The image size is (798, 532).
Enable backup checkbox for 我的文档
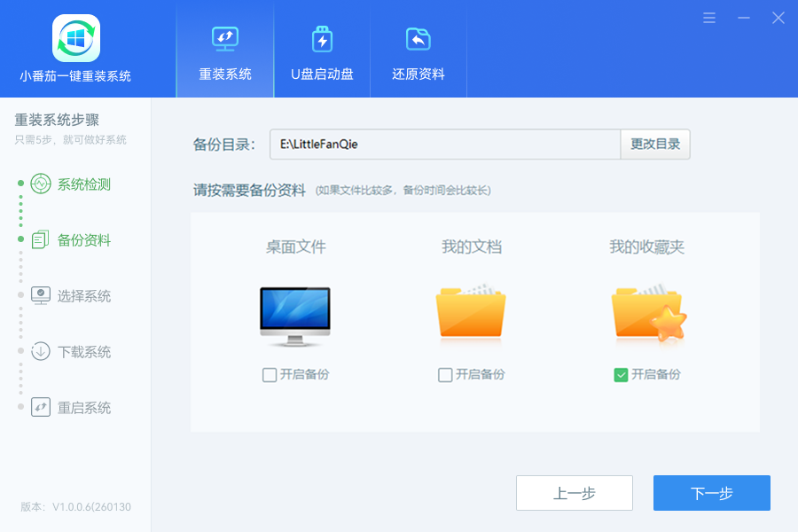pos(445,375)
